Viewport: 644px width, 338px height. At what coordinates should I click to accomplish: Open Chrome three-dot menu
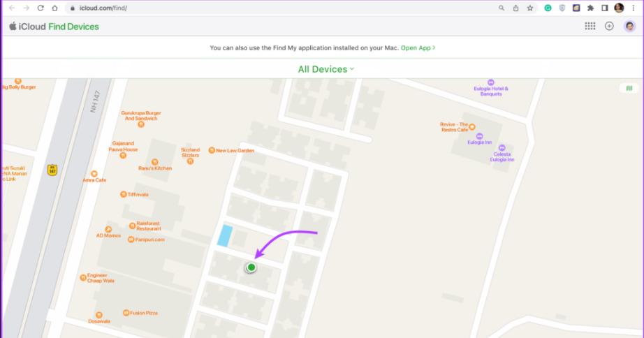coord(634,8)
